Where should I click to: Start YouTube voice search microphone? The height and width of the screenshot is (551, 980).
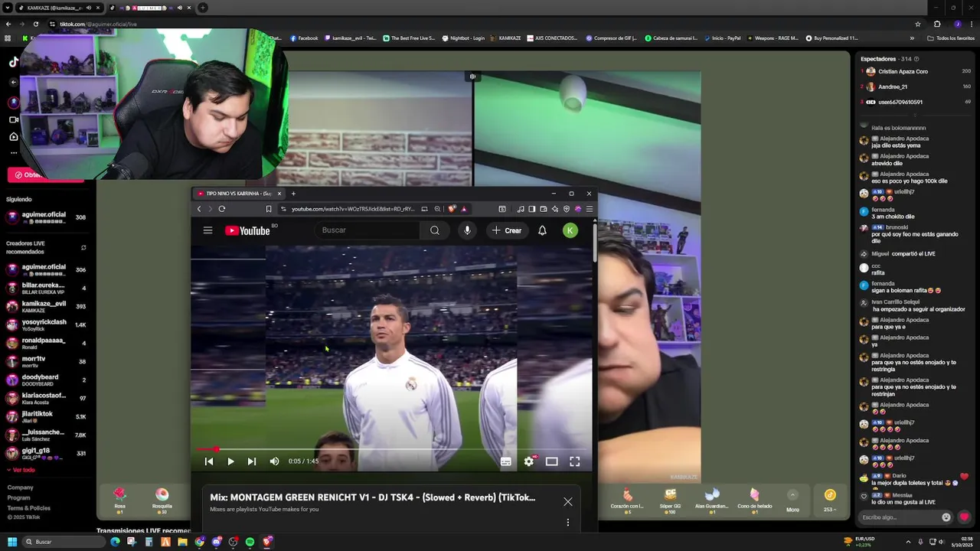[467, 230]
